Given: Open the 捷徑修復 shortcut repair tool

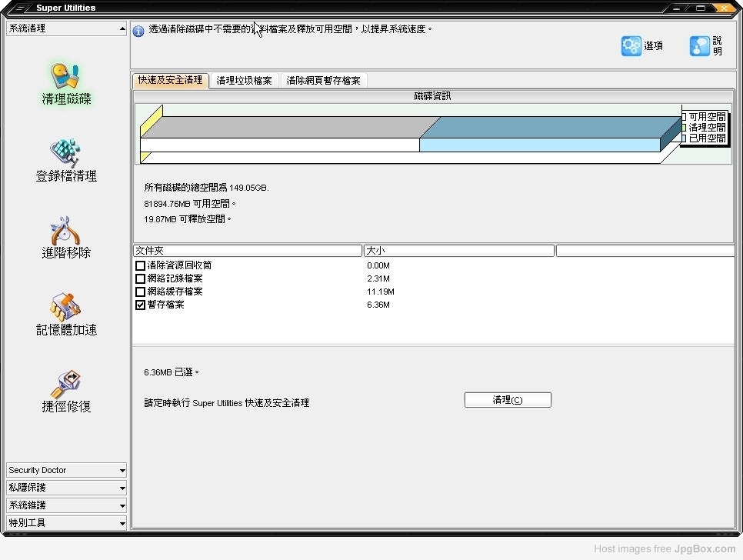Looking at the screenshot, I should click(66, 392).
